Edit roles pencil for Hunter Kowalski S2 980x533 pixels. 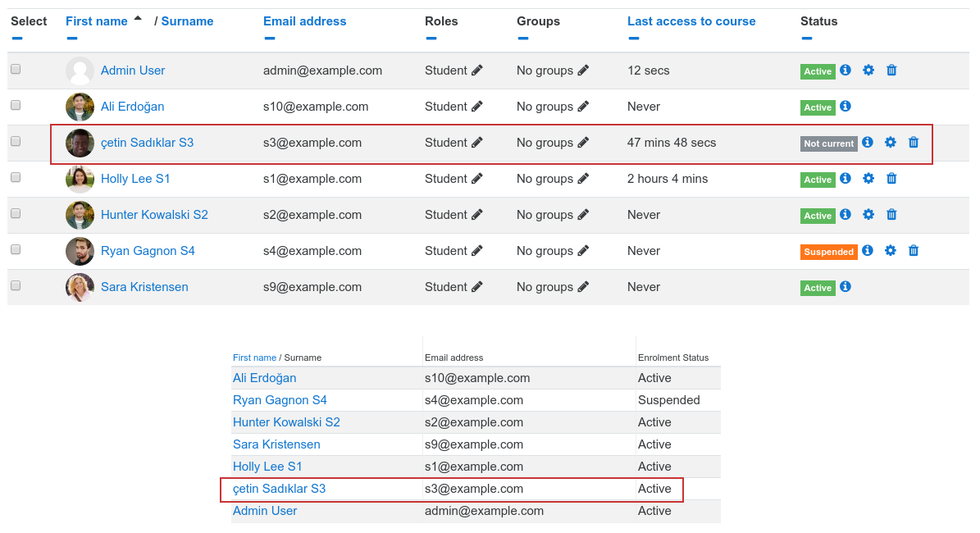click(476, 215)
